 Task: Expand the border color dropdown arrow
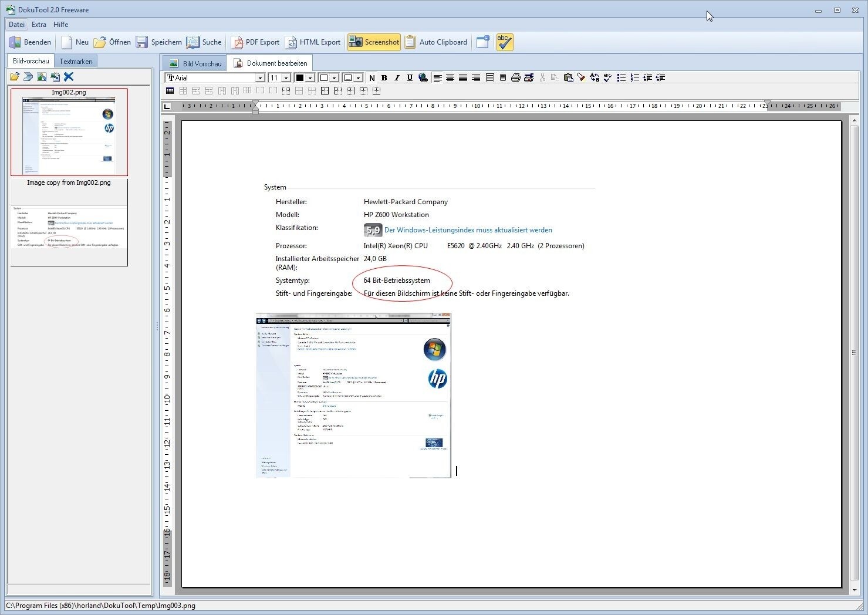(358, 78)
